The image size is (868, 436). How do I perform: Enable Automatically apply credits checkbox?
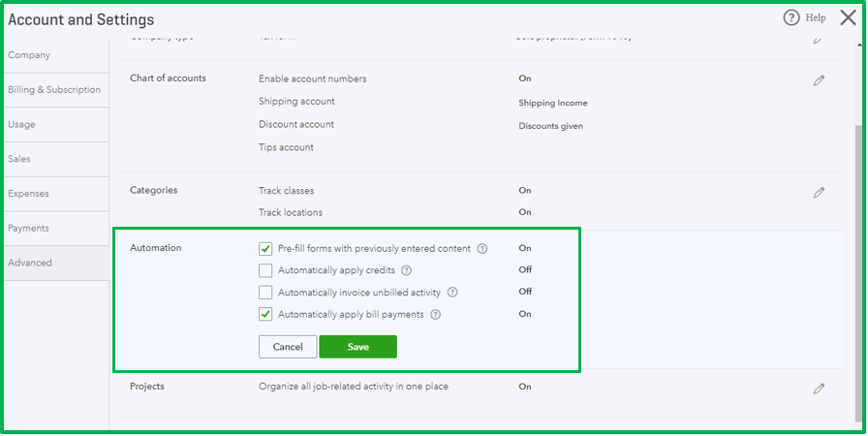coord(265,270)
